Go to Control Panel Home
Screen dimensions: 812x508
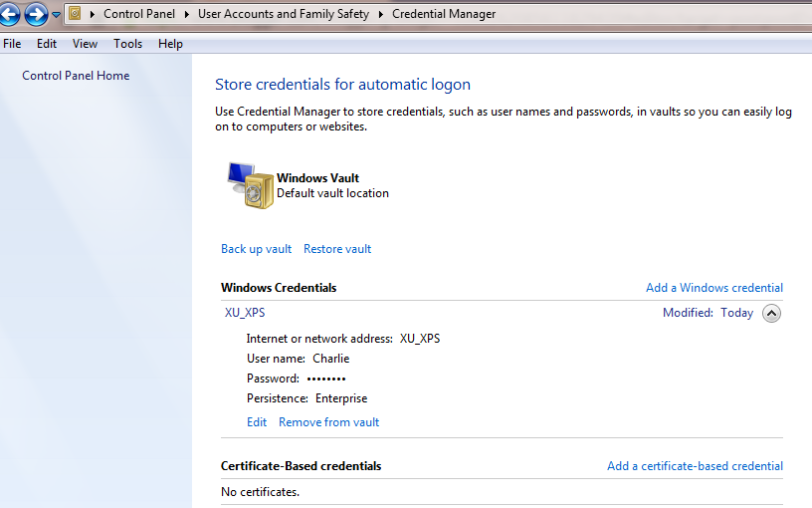click(76, 76)
